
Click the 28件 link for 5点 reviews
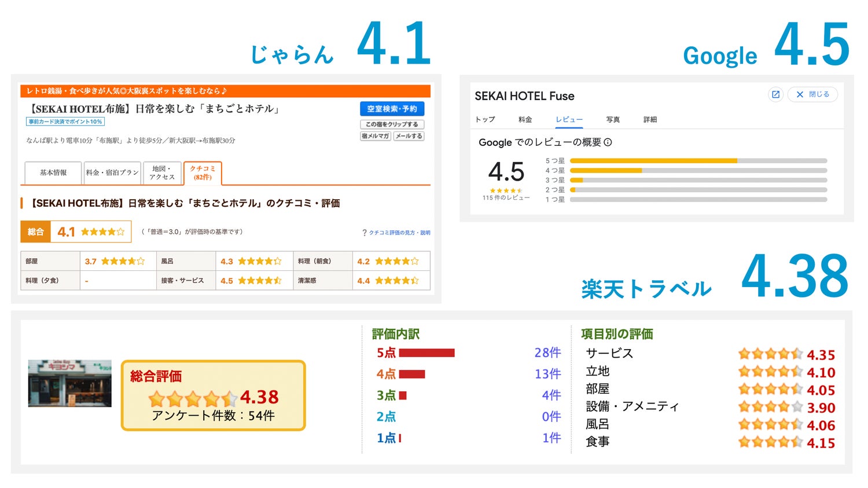click(x=547, y=353)
